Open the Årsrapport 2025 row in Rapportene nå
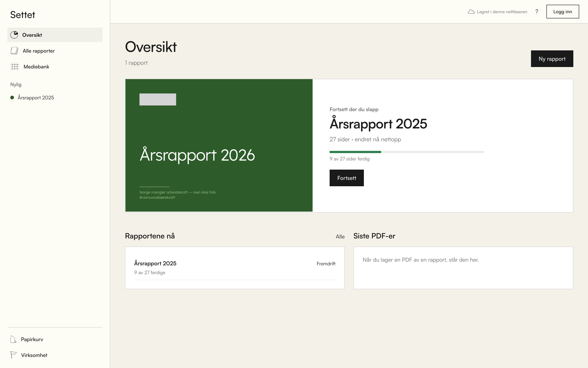Image resolution: width=588 pixels, height=368 pixels. (x=235, y=268)
